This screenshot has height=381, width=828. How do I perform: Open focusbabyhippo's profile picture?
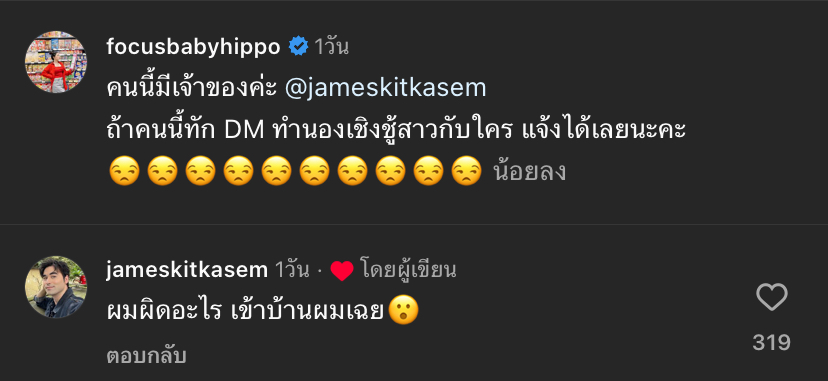tap(55, 61)
